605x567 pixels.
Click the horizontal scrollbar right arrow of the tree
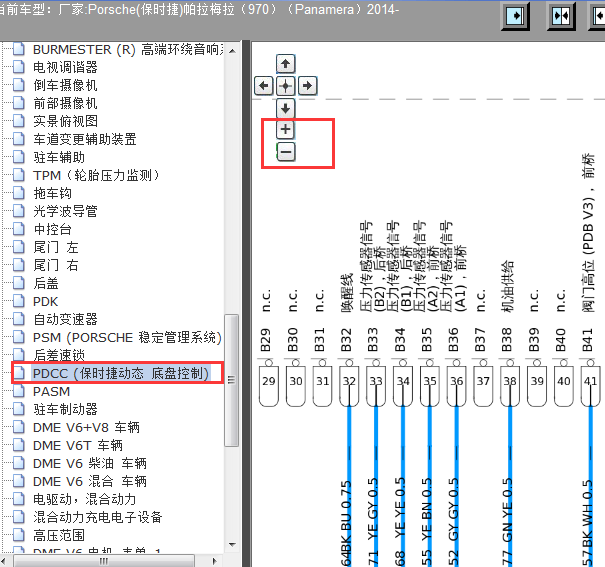tap(215, 561)
